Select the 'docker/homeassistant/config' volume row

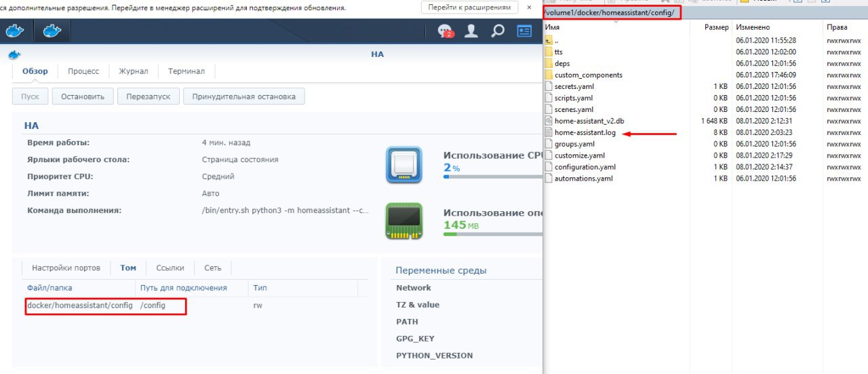[x=195, y=305]
